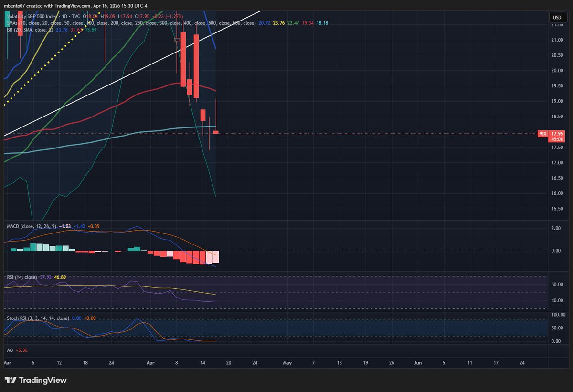Click the 21.00 price axis label
The height and width of the screenshot is (392, 573).
point(557,40)
